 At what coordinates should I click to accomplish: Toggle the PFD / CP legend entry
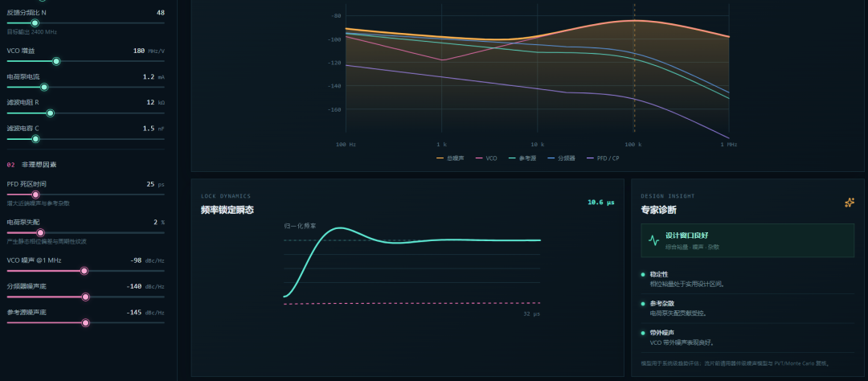[603, 158]
